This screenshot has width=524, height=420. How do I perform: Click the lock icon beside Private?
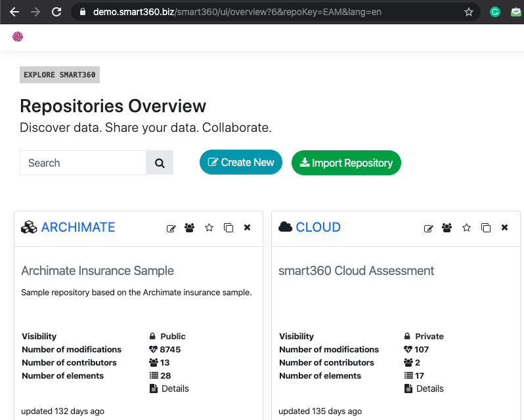pos(407,336)
